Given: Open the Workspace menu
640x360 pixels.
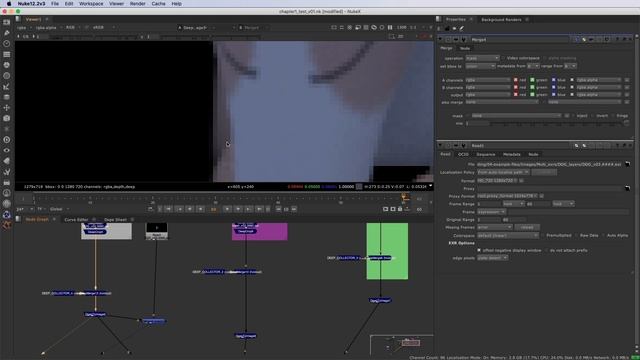Looking at the screenshot, I should (91, 4).
